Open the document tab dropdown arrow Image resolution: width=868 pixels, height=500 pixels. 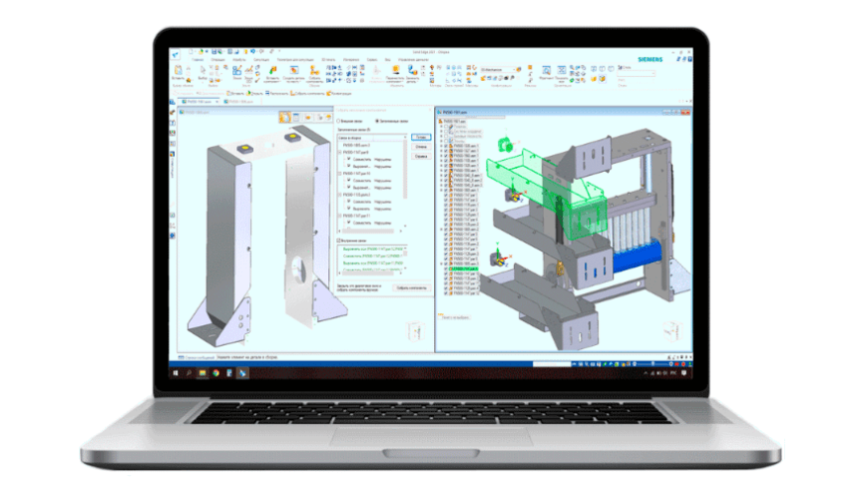[x=217, y=102]
